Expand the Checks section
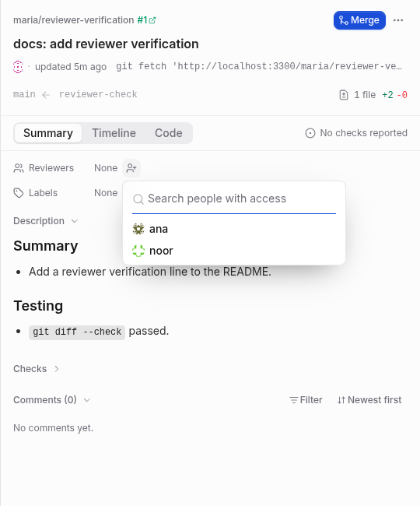 [x=36, y=369]
